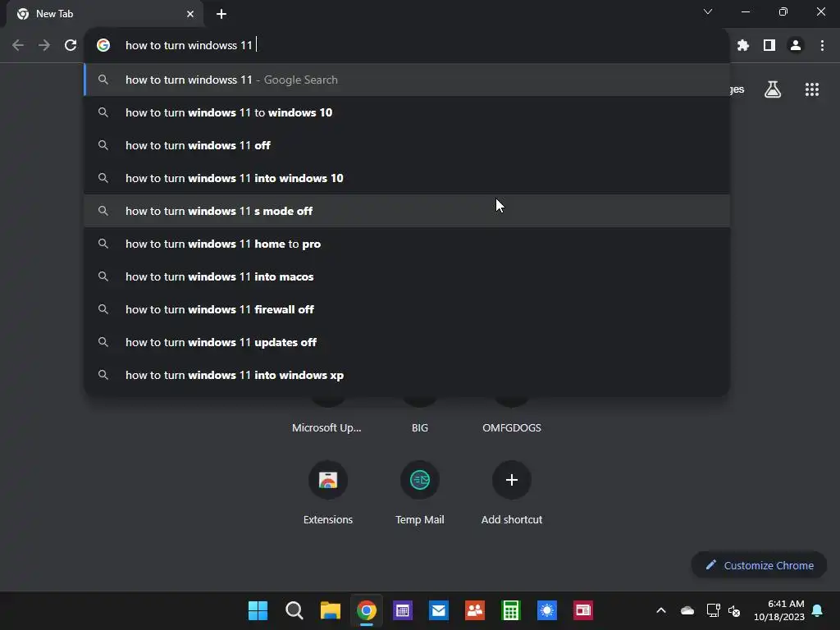Open the orange People app in taskbar

coord(475,610)
